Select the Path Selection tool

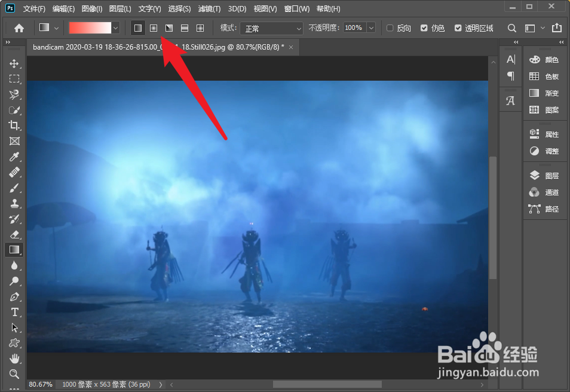[x=14, y=327]
